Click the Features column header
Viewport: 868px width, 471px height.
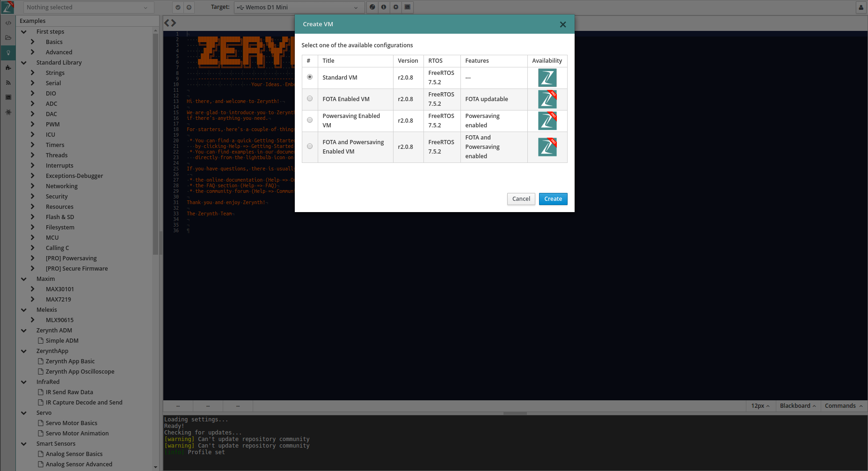point(494,61)
